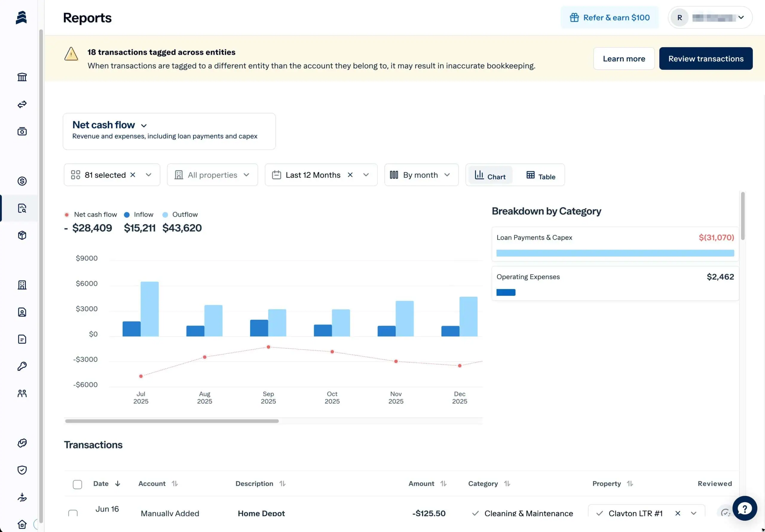765x532 pixels.
Task: Toggle the Inflow legend series
Action: [x=139, y=215]
